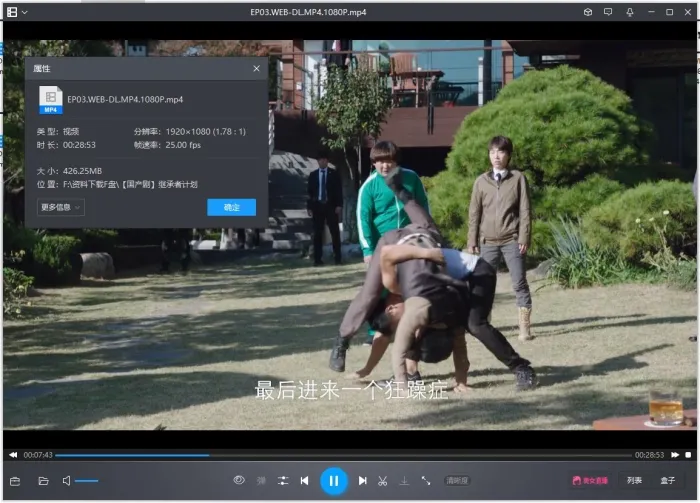Confirm with the 确定 button
Viewport: 700px width, 503px height.
pyautogui.click(x=231, y=207)
